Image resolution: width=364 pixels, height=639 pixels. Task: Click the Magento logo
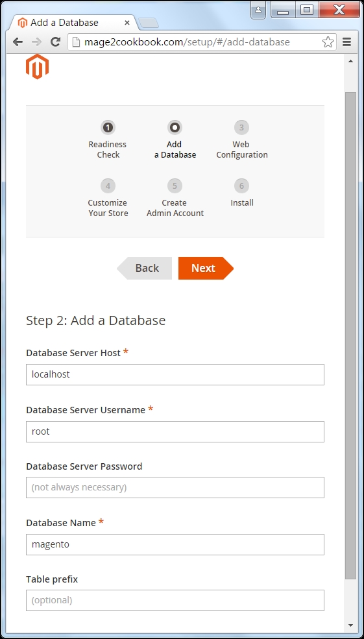tap(38, 66)
